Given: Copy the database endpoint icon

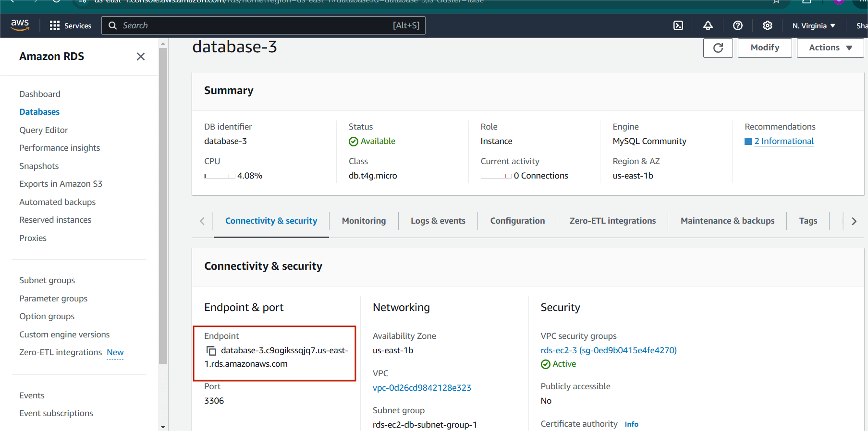Looking at the screenshot, I should click(211, 351).
